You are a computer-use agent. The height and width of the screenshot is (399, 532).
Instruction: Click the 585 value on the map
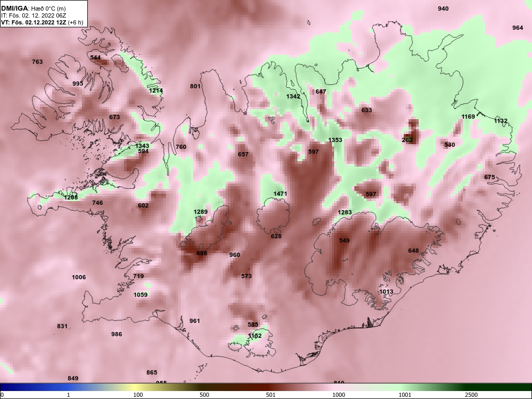[x=253, y=325]
